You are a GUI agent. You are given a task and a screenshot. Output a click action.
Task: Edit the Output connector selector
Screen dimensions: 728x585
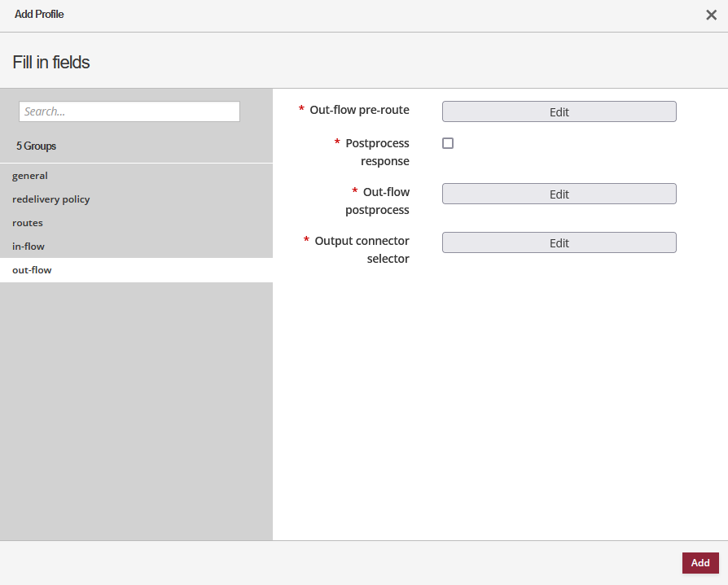pos(559,242)
